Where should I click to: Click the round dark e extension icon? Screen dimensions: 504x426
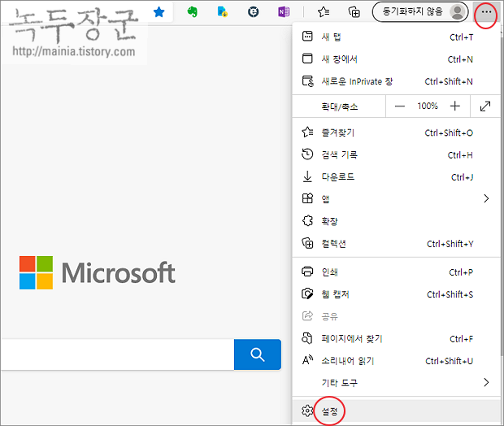[x=254, y=12]
